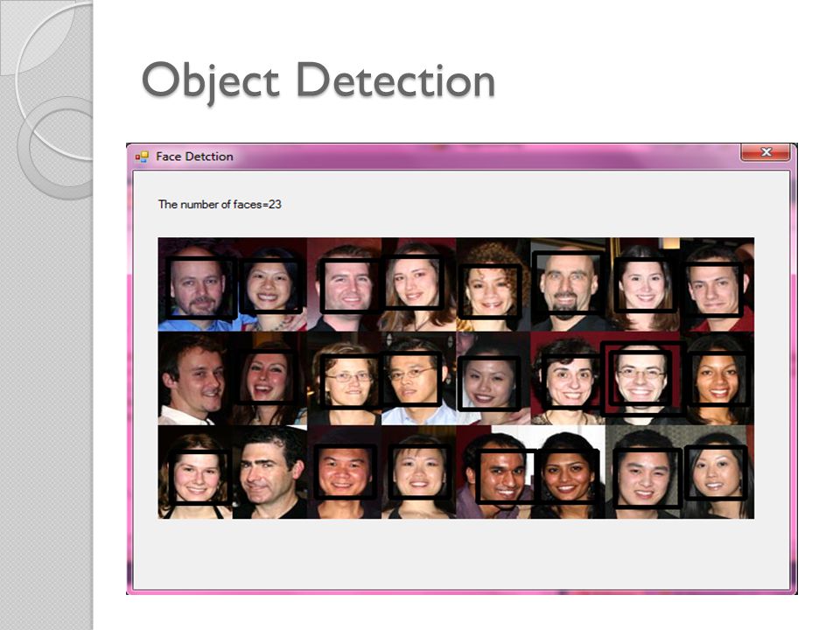Click the Face Detction window icon
The width and height of the screenshot is (840, 630).
click(142, 157)
